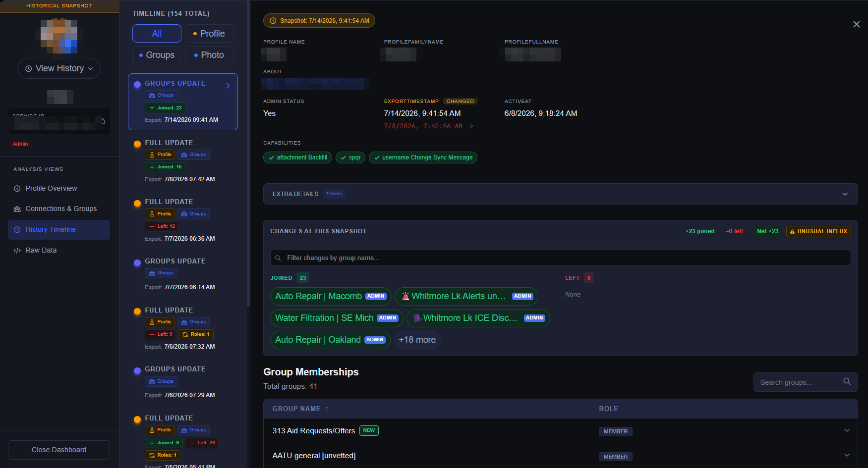Click the History Timeline clock icon
Image resolution: width=868 pixels, height=468 pixels.
[17, 230]
